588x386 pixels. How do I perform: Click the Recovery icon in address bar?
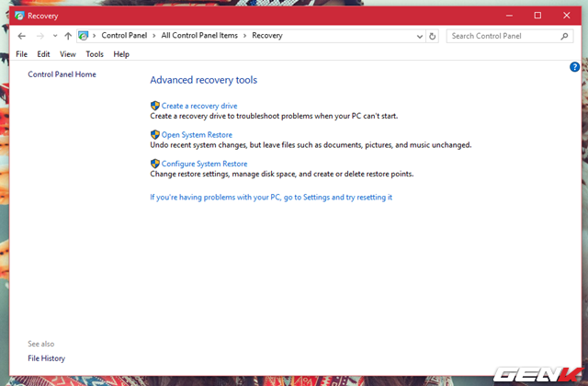point(84,36)
